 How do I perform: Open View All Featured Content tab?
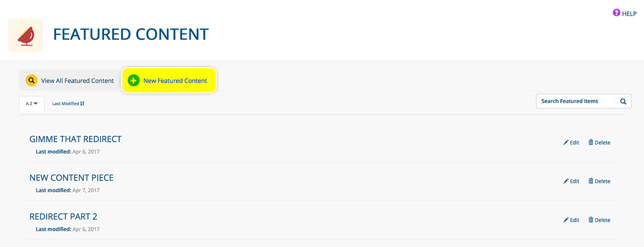tap(69, 81)
